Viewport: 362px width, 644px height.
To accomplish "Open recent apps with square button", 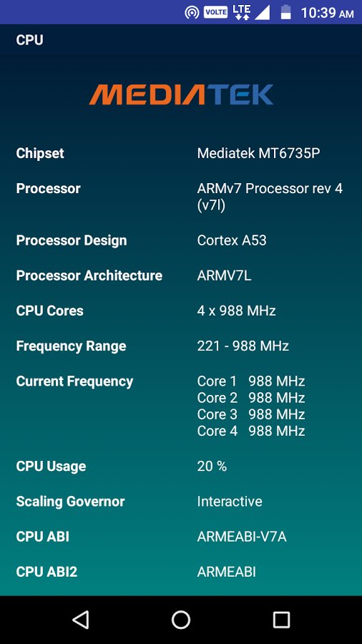I will 281,620.
